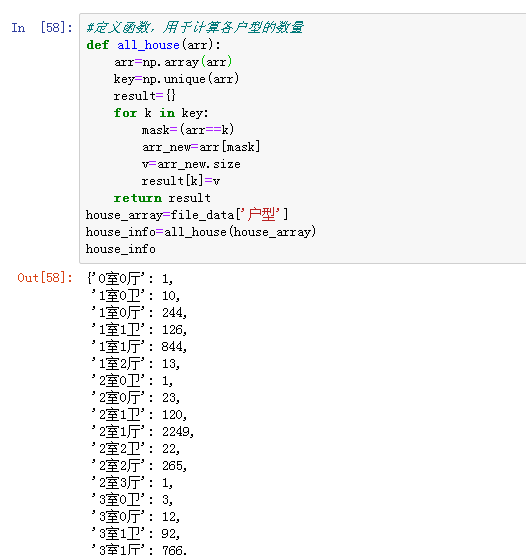Click the red '户型' string in code
This screenshot has width=526, height=555.
point(263,214)
